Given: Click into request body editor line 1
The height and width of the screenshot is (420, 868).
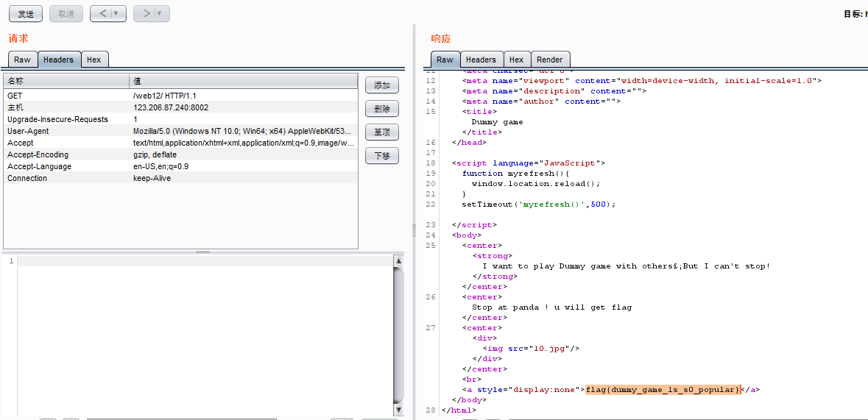Looking at the screenshot, I should pos(205,260).
